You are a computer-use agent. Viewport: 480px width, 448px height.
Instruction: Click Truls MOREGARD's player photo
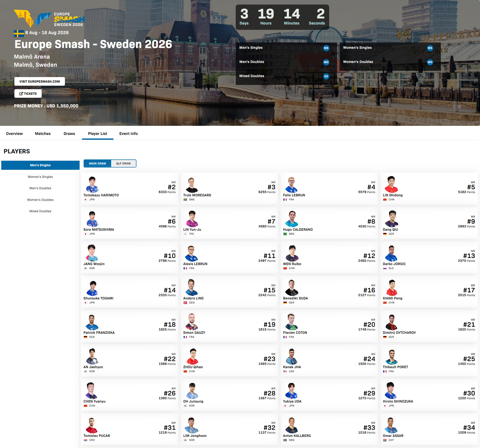192,185
